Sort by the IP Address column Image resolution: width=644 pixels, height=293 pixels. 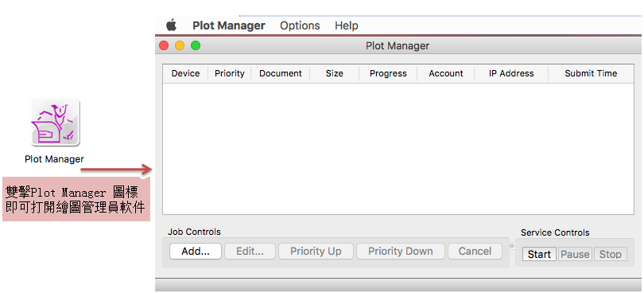511,74
